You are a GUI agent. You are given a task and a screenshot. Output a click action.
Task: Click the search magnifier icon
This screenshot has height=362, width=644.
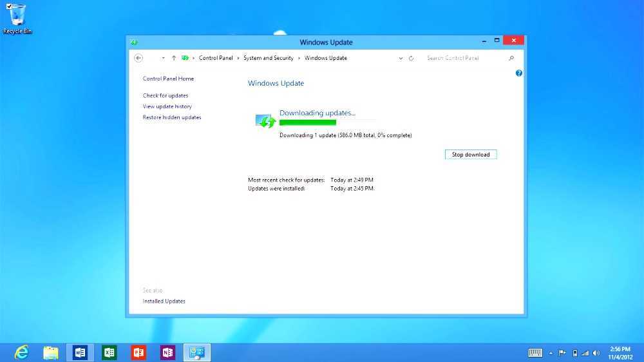tap(511, 58)
